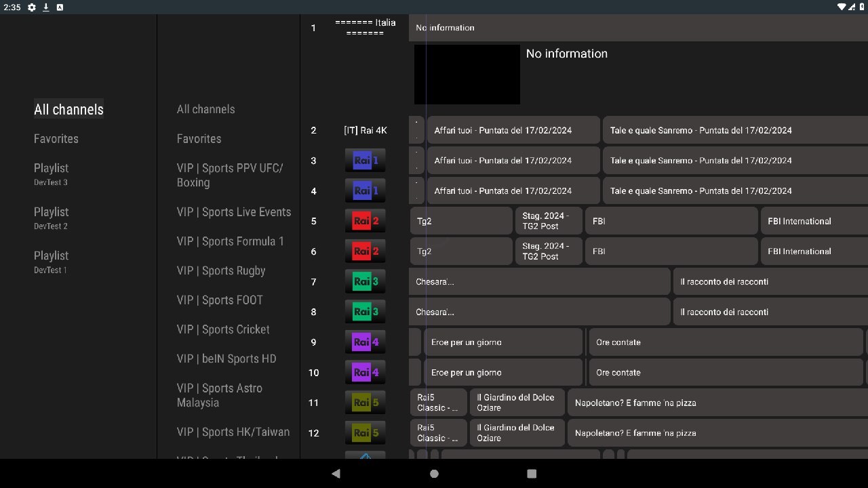The image size is (868, 488).
Task: Open Chesara'... program in row 7
Action: pos(540,282)
